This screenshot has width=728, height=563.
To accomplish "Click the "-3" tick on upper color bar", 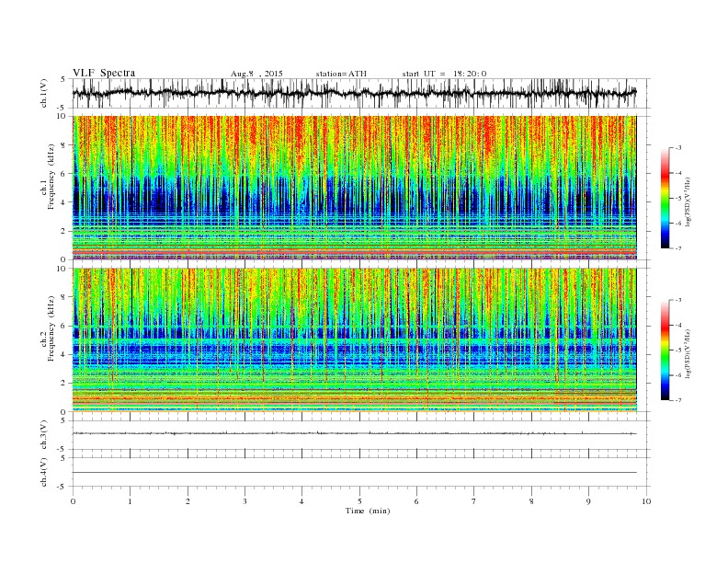I will (677, 148).
